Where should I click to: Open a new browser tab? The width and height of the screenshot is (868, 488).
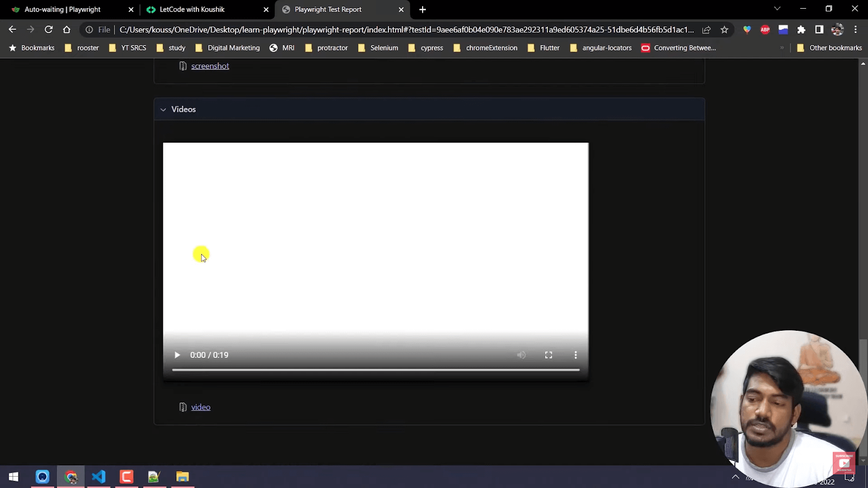click(x=423, y=9)
